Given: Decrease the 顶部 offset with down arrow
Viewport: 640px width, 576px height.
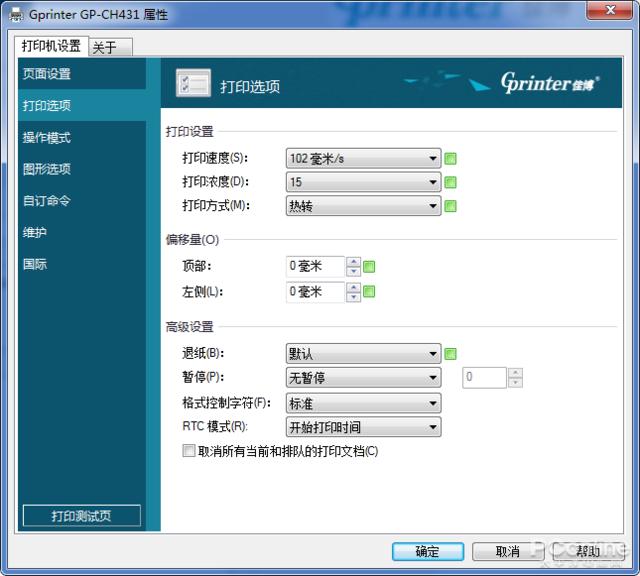Looking at the screenshot, I should (x=353, y=271).
